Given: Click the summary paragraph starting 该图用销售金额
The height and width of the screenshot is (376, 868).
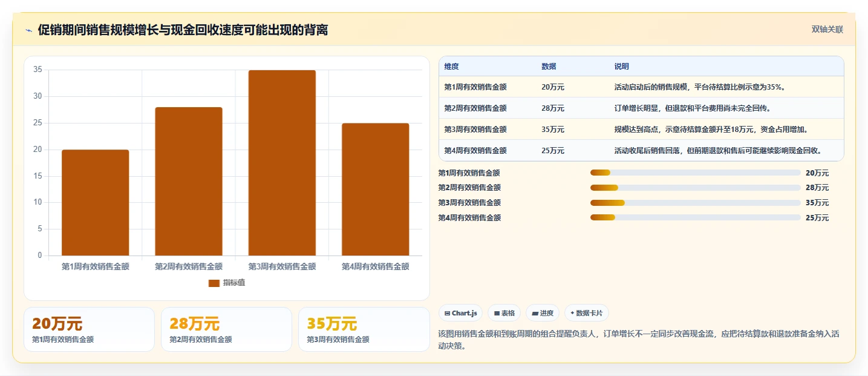Looking at the screenshot, I should (x=638, y=340).
